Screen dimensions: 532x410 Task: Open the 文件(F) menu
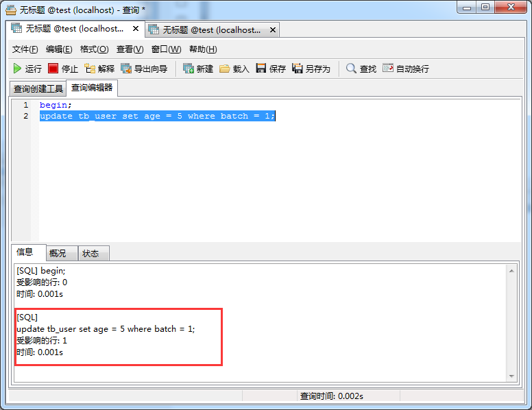[x=25, y=49]
